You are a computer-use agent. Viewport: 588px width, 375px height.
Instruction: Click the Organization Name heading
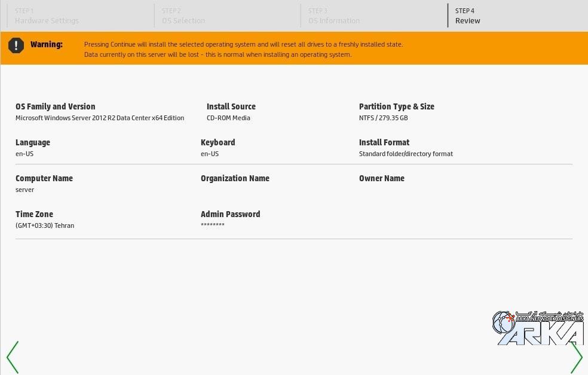pyautogui.click(x=235, y=178)
